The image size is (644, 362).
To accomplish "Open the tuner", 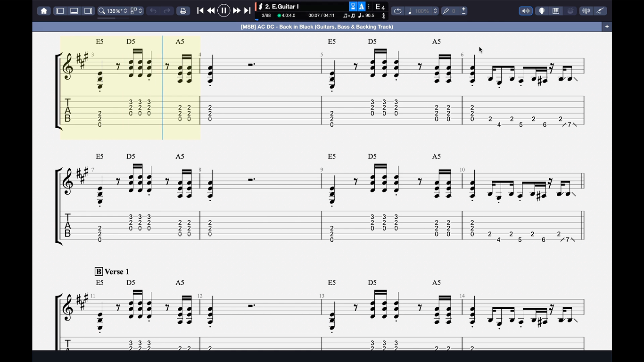I will pos(586,11).
